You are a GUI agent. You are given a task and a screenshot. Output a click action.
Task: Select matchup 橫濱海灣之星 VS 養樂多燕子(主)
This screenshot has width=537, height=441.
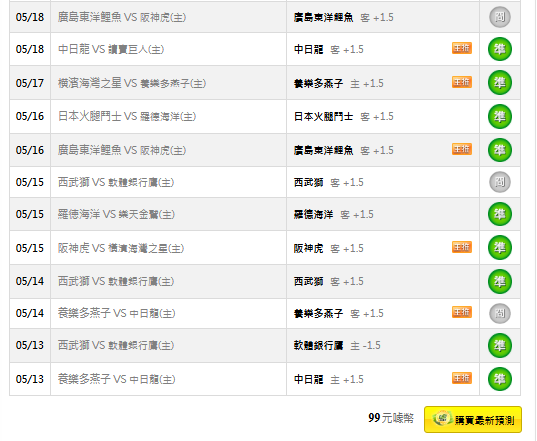pos(132,83)
